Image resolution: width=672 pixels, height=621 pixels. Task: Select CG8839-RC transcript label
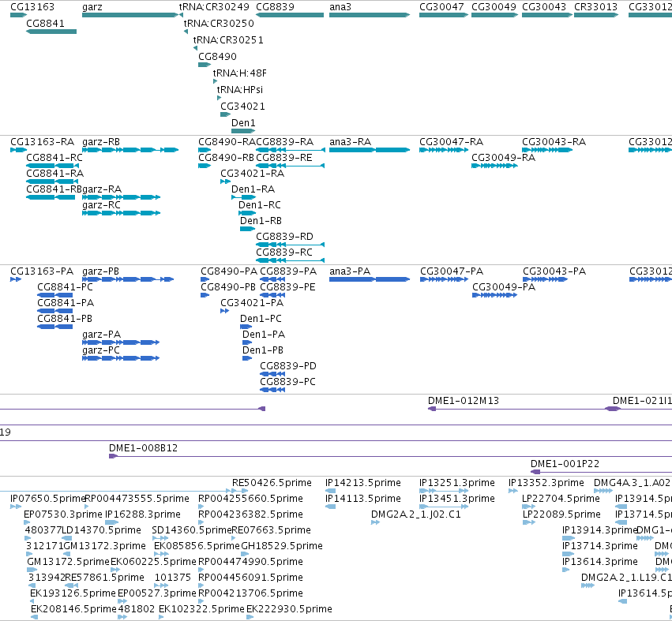tap(284, 253)
